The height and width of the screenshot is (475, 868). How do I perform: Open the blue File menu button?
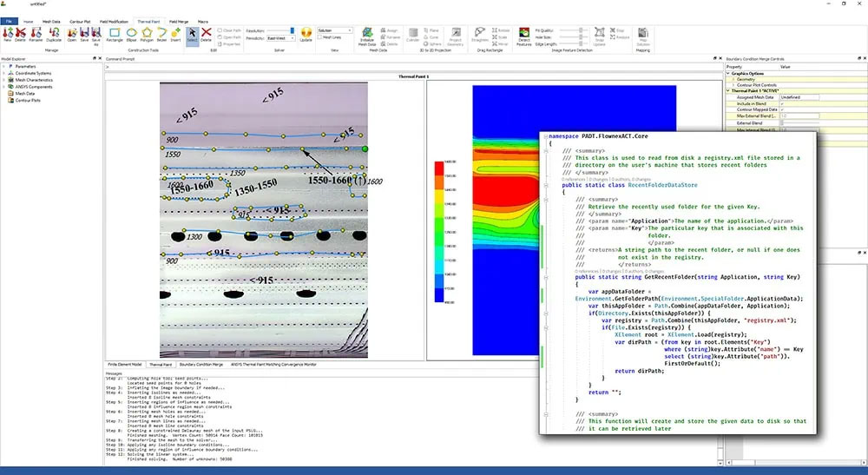[9, 22]
